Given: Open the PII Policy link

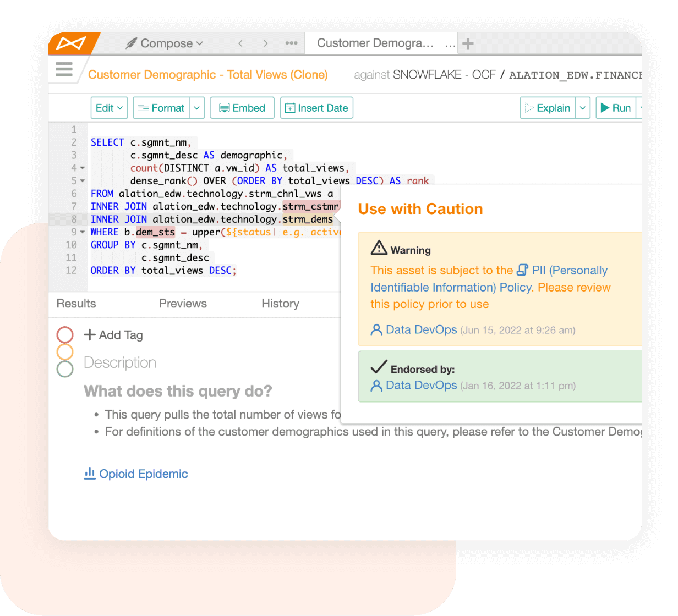Looking at the screenshot, I should click(560, 270).
